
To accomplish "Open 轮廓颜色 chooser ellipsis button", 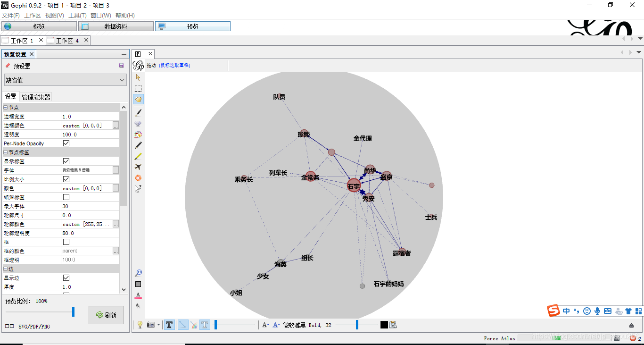I will [x=116, y=224].
